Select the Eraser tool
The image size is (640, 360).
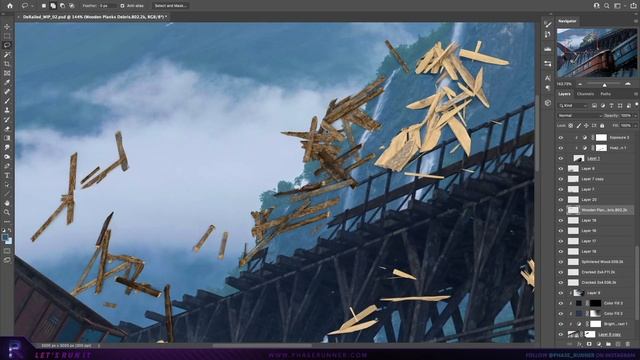pyautogui.click(x=7, y=129)
